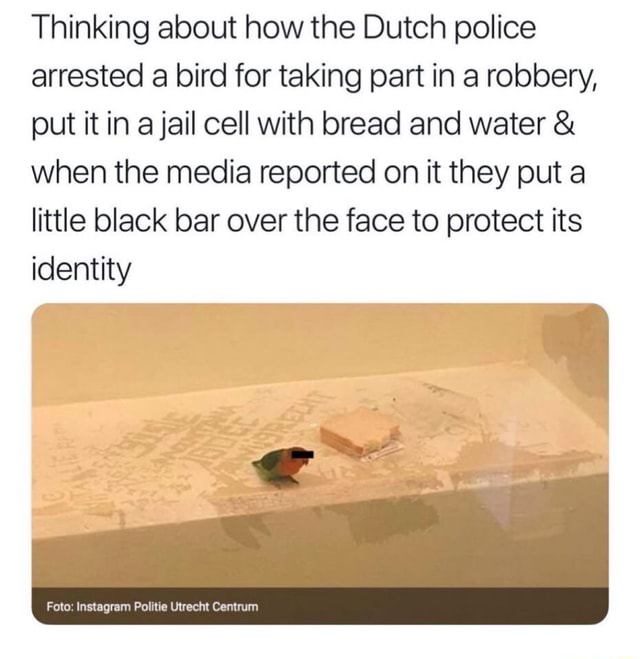Click the word "Foto:" in the caption

click(61, 607)
